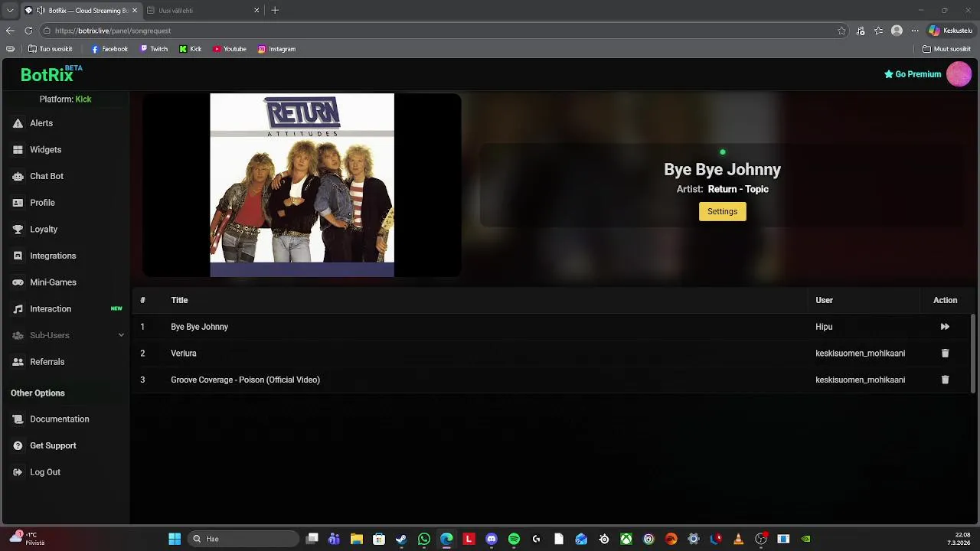Image resolution: width=980 pixels, height=551 pixels.
Task: Open Discord from the taskbar
Action: pyautogui.click(x=492, y=539)
